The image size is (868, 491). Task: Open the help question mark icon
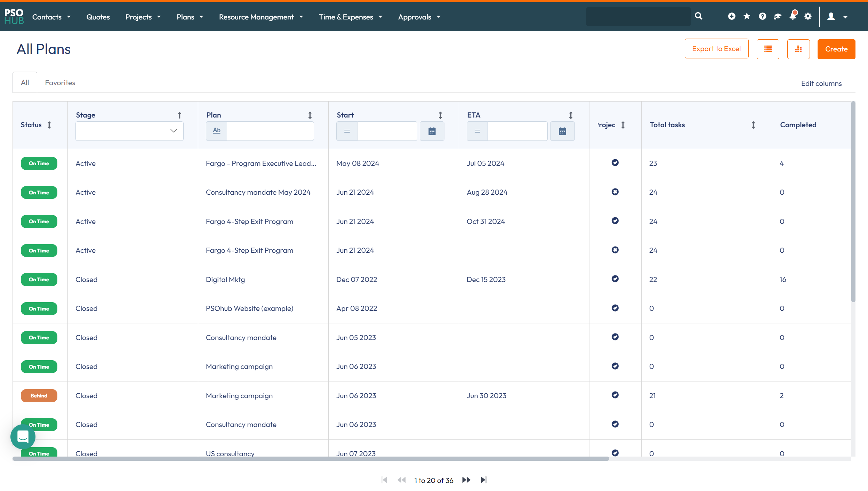tap(762, 16)
